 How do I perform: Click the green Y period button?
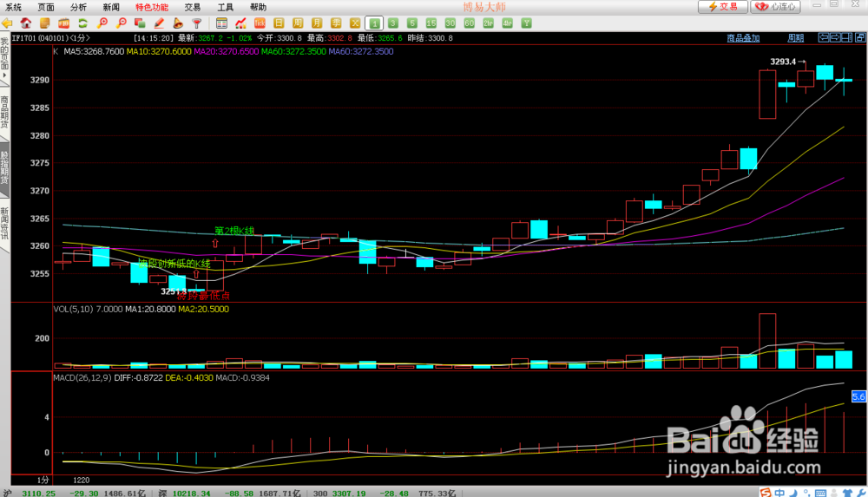point(527,23)
